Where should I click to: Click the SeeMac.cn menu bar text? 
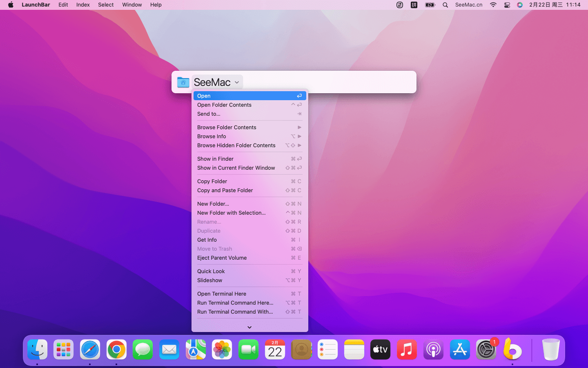[469, 5]
